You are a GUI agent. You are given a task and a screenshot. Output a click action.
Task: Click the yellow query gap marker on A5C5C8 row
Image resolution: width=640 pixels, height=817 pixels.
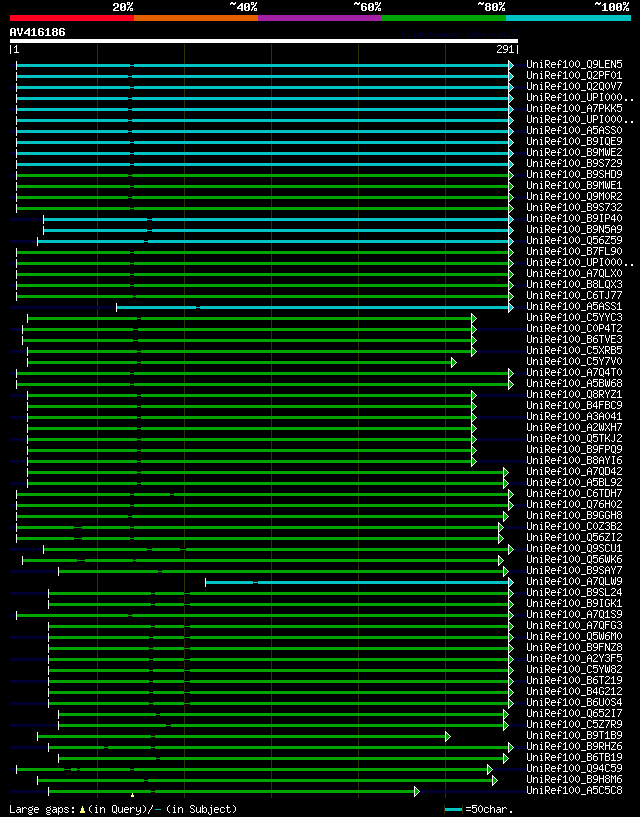coord(132,795)
